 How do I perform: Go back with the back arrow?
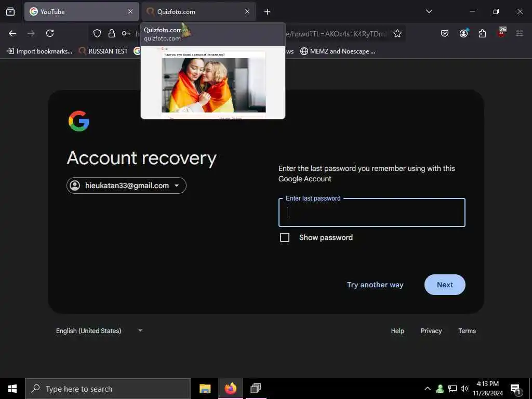(12, 33)
